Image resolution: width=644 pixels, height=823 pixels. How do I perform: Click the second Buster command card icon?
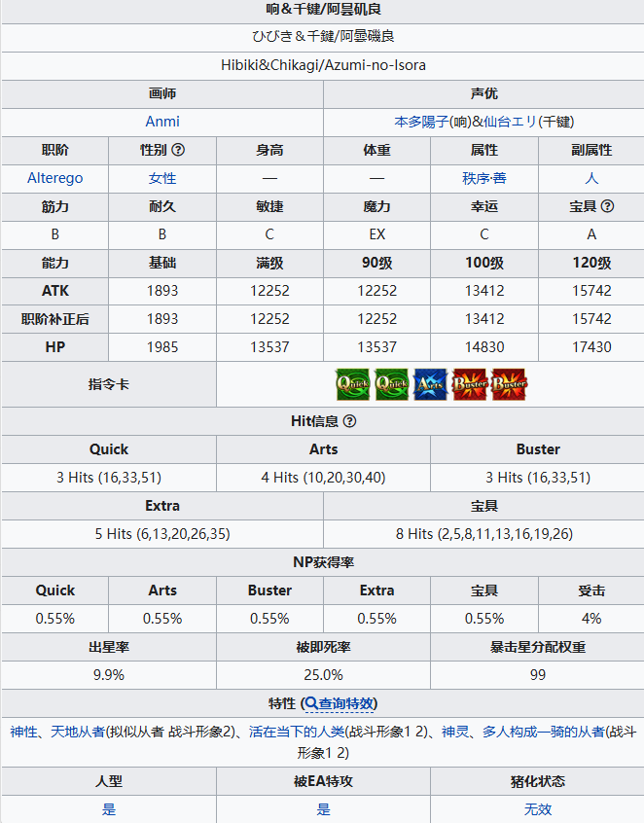pyautogui.click(x=508, y=384)
